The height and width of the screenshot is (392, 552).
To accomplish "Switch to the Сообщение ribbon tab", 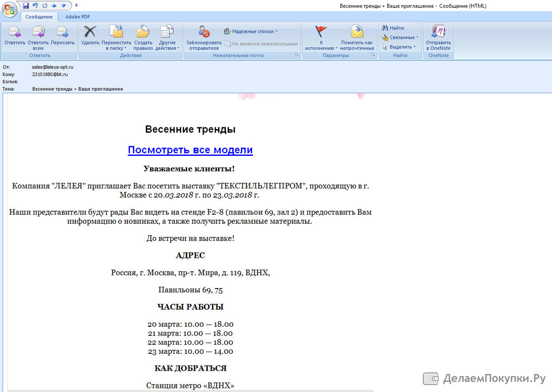I will [39, 17].
